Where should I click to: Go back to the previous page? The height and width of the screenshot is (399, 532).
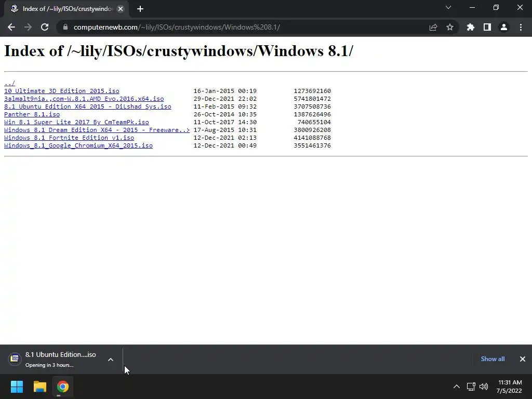coord(11,27)
